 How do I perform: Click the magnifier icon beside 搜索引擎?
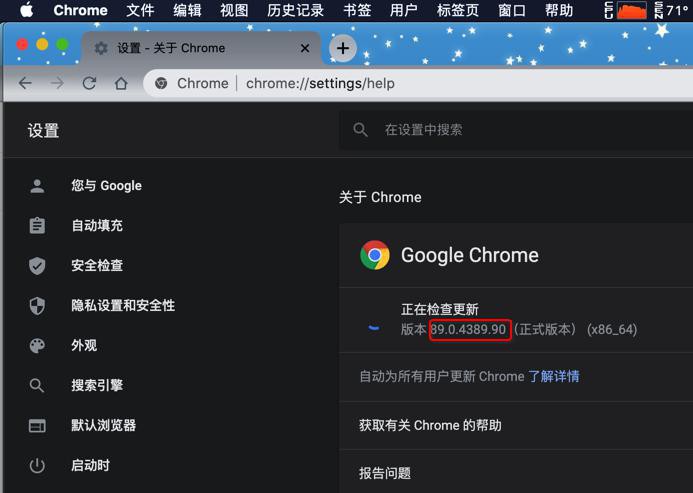[37, 386]
